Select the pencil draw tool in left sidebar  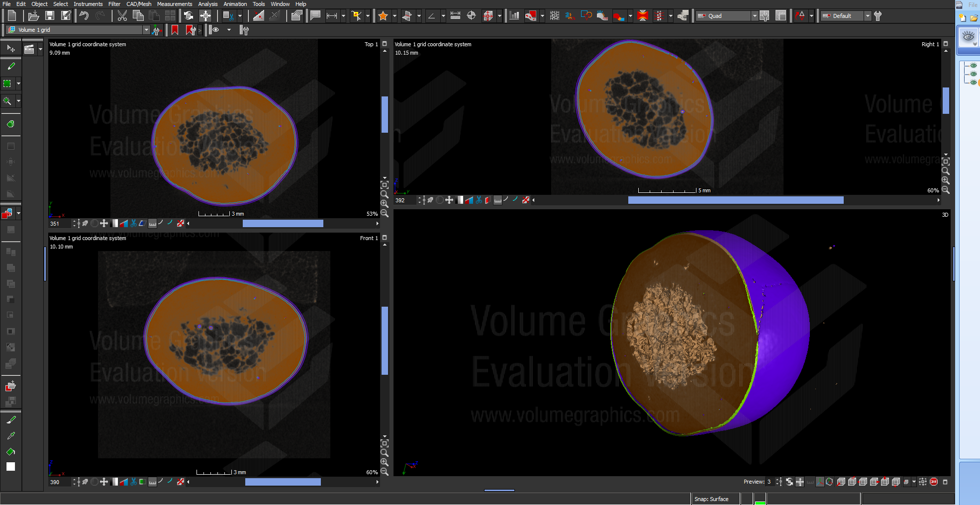click(x=11, y=66)
